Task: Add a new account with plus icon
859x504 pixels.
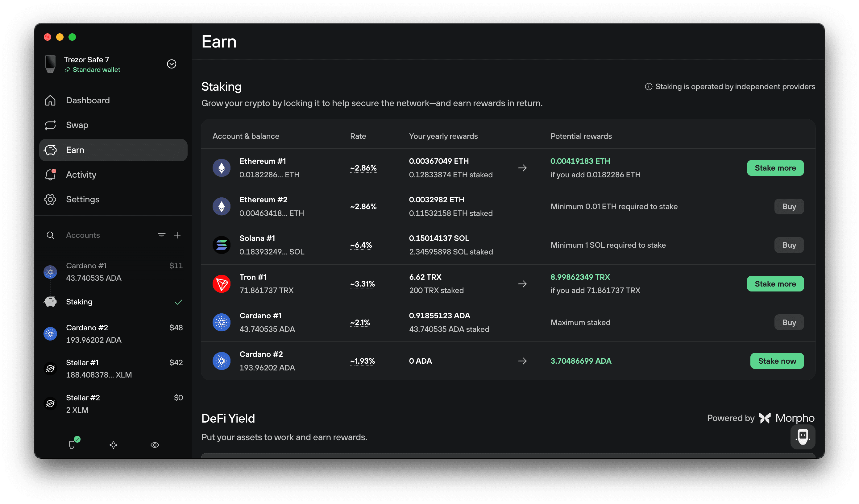Action: [x=177, y=235]
